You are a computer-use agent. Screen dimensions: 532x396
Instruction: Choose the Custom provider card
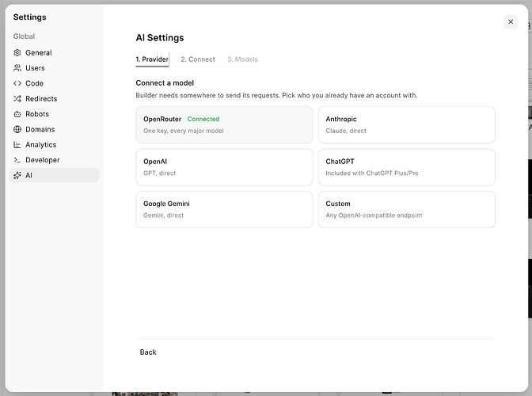coord(406,209)
